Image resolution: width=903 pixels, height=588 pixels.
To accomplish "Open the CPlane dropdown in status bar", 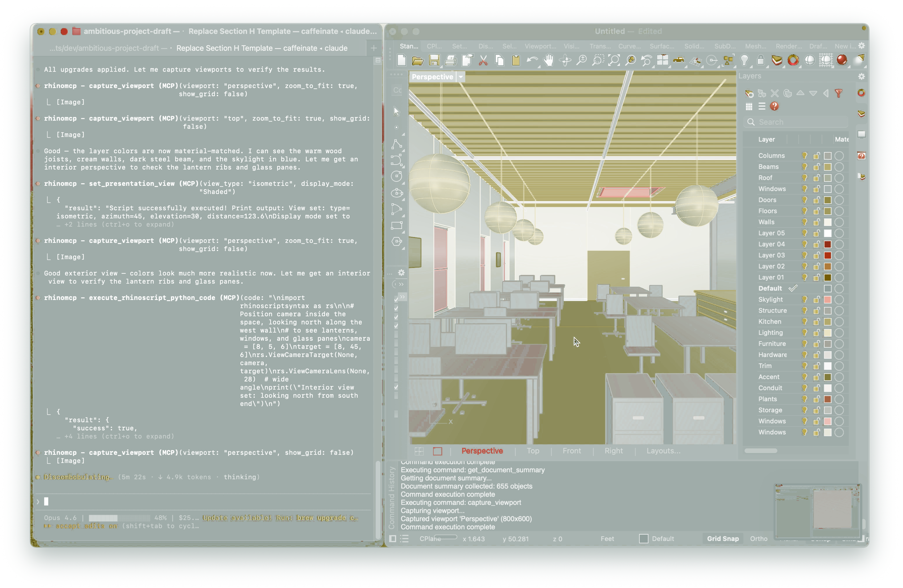I will [430, 538].
